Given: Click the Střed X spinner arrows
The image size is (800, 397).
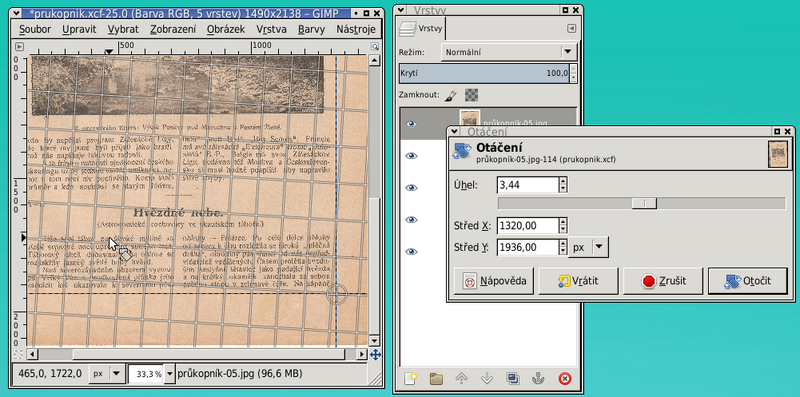Looking at the screenshot, I should point(563,226).
